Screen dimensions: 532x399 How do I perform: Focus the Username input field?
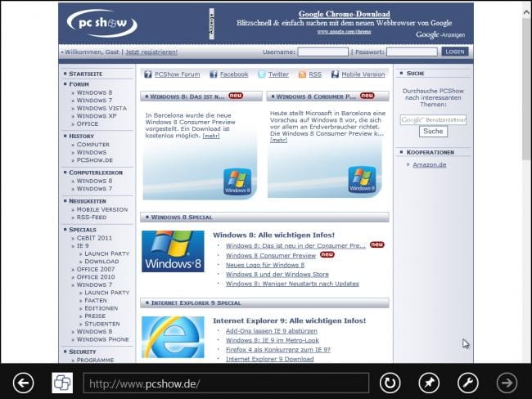(322, 52)
